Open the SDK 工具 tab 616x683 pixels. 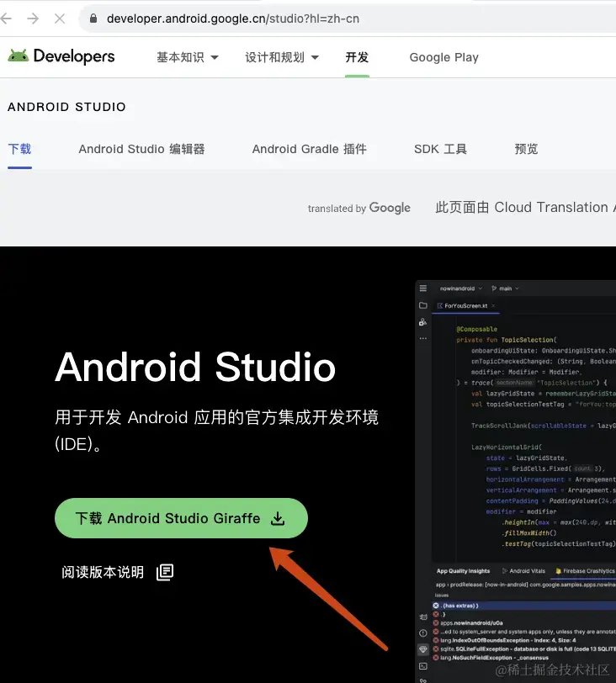(440, 149)
